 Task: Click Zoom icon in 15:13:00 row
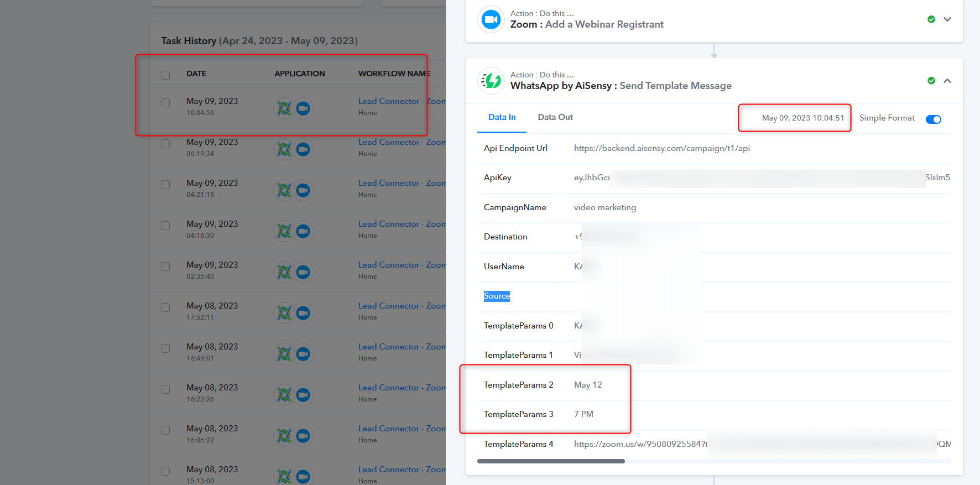[x=303, y=476]
